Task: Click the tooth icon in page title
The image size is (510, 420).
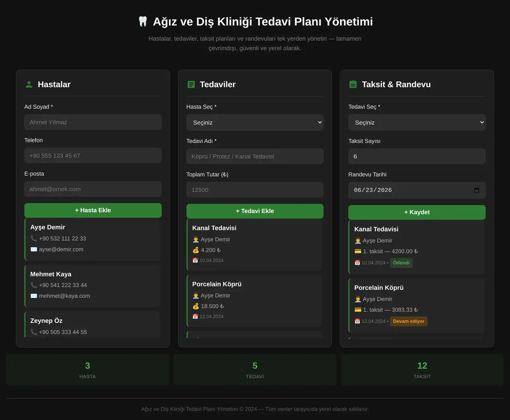Action: point(143,22)
